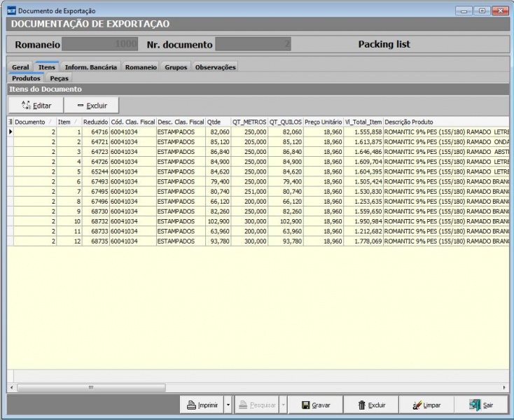Click the Editar button above grid
Image resolution: width=514 pixels, height=420 pixels.
[36, 105]
